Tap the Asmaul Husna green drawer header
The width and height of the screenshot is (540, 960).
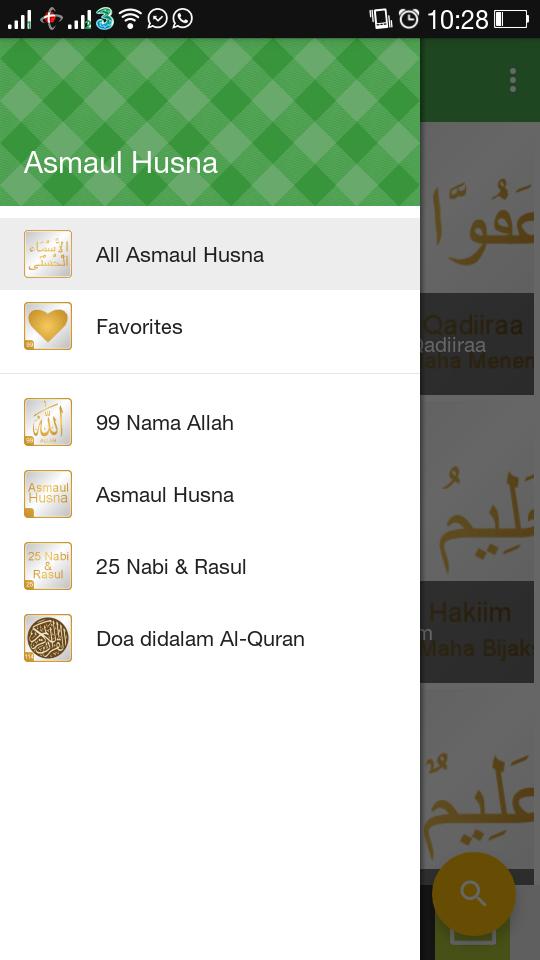pyautogui.click(x=210, y=122)
